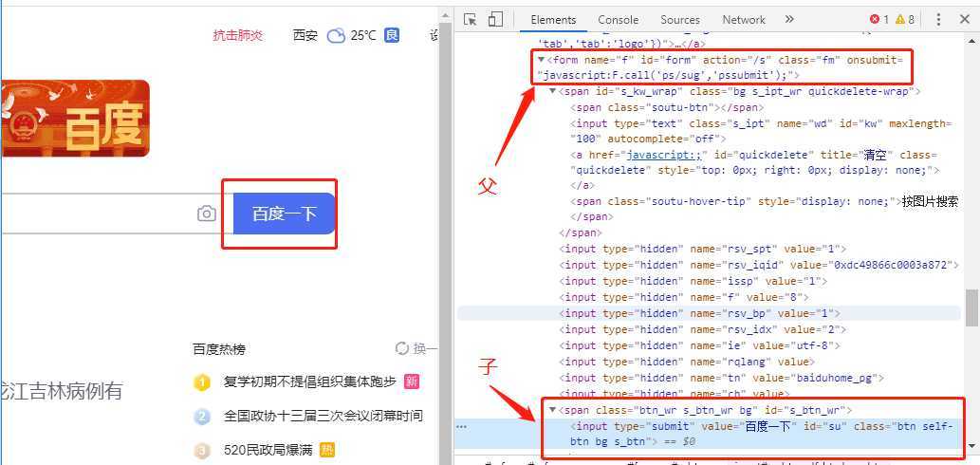The image size is (980, 465).
Task: Collapse the form name="f" element node
Action: coord(541,60)
